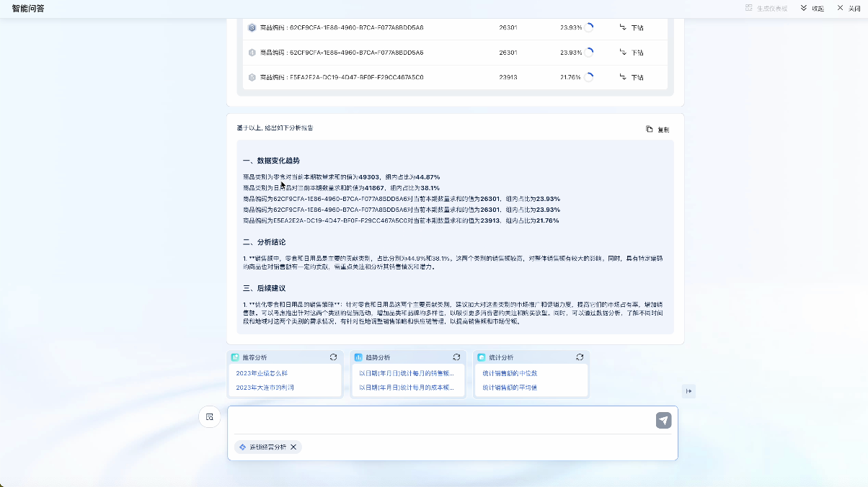Click value 26301 in the rank 4 row
Screen dimensions: 868x487
tap(508, 53)
